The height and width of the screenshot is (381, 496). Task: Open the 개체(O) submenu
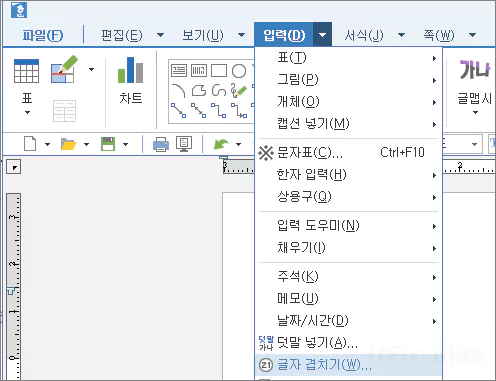click(x=348, y=102)
